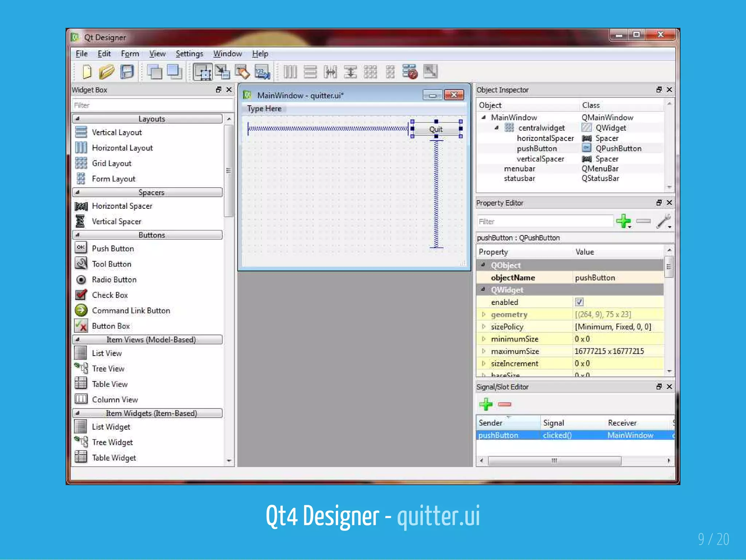This screenshot has height=560, width=746.
Task: Open the Window menu
Action: coord(228,54)
